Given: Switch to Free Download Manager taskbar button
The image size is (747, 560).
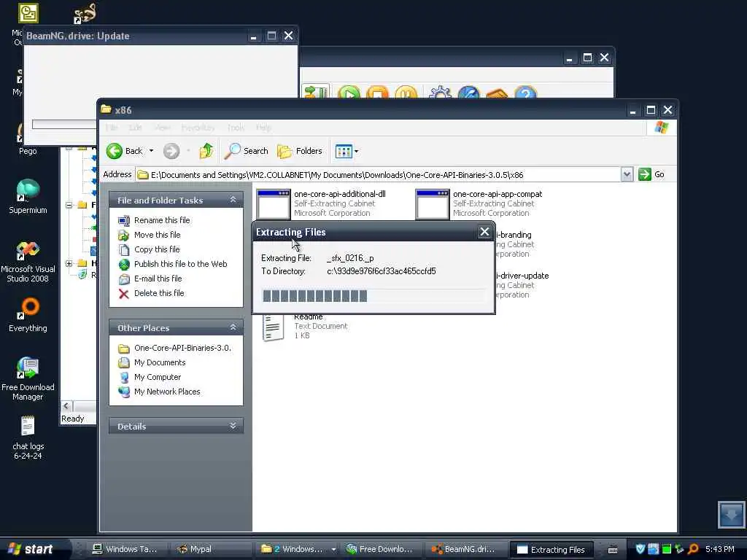Looking at the screenshot, I should pos(379,549).
